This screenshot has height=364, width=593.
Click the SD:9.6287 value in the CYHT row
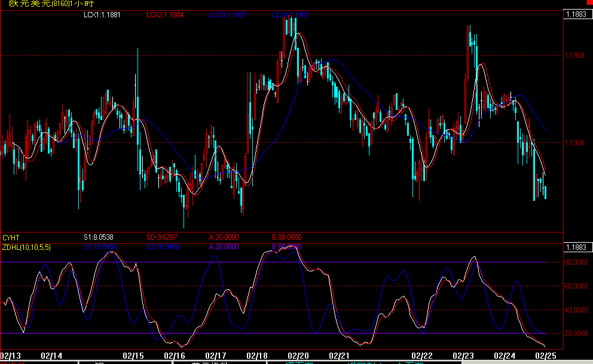click(162, 237)
